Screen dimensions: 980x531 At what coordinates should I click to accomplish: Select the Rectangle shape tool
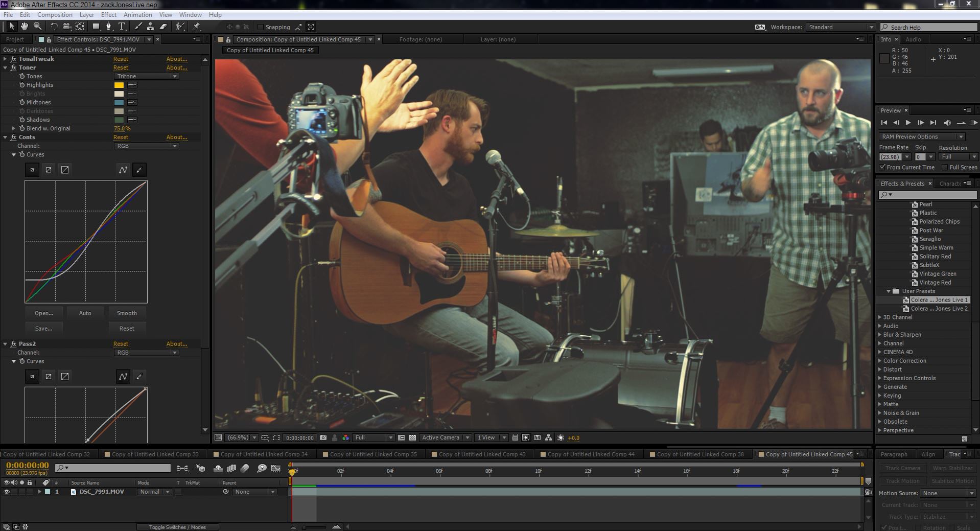click(x=96, y=27)
